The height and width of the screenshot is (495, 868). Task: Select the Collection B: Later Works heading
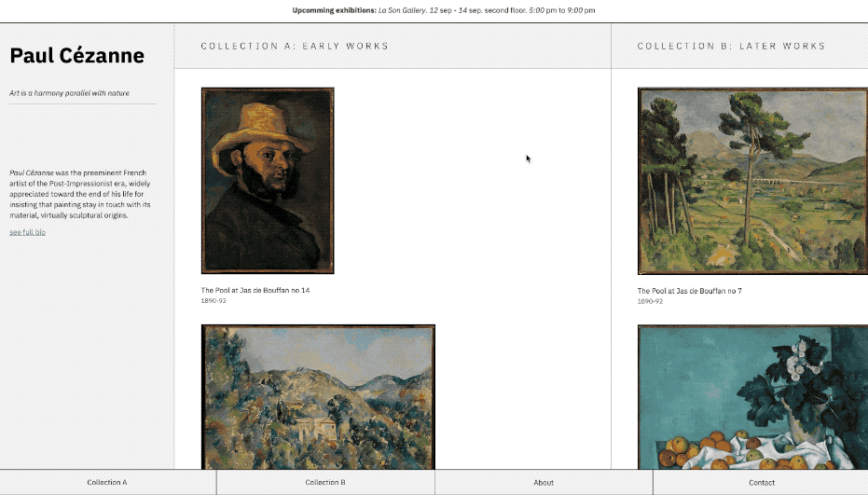(731, 46)
